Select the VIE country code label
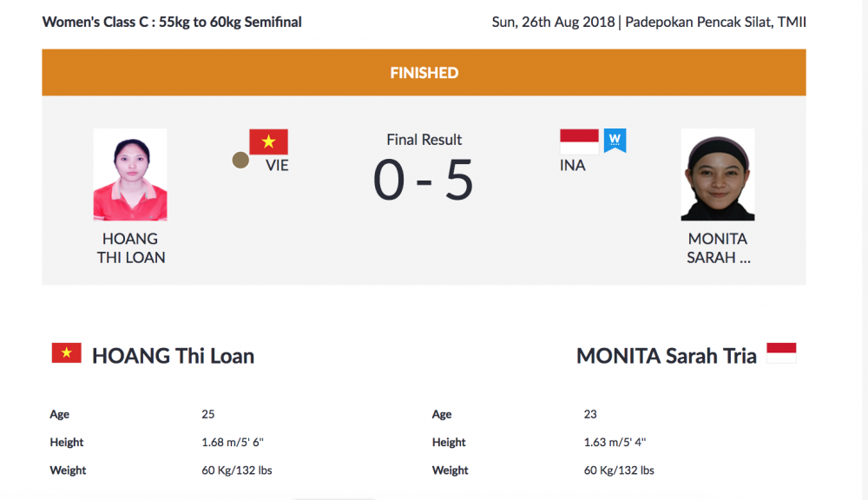This screenshot has height=500, width=868. (278, 165)
